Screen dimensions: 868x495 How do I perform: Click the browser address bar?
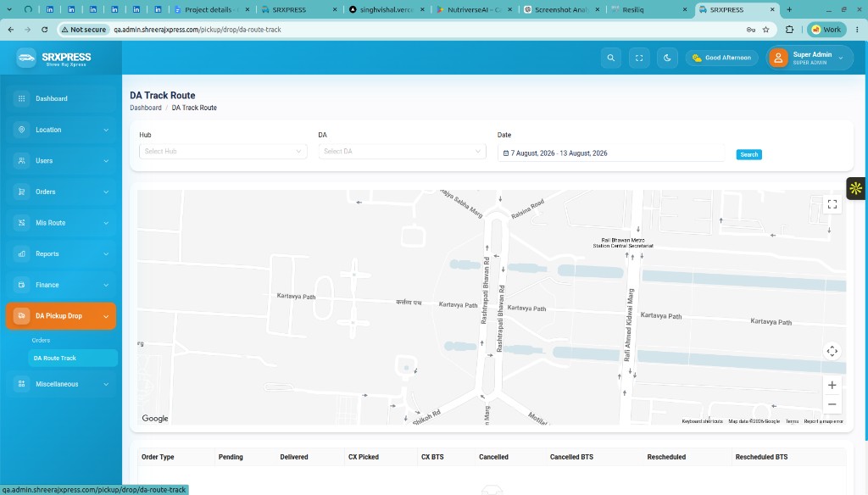415,30
